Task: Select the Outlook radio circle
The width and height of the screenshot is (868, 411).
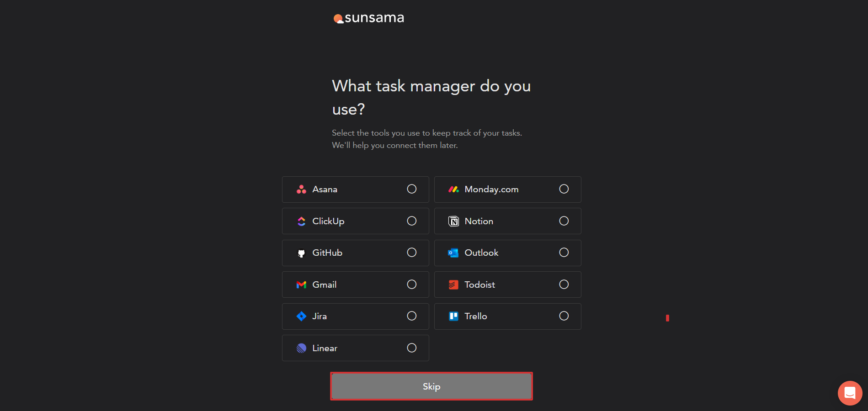Action: [x=564, y=253]
